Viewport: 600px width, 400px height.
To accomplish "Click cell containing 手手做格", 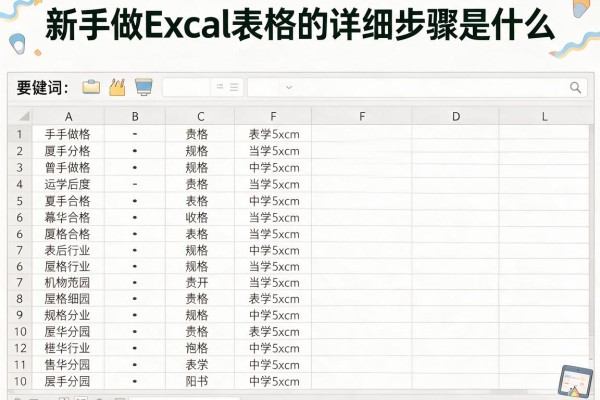I will 68,134.
